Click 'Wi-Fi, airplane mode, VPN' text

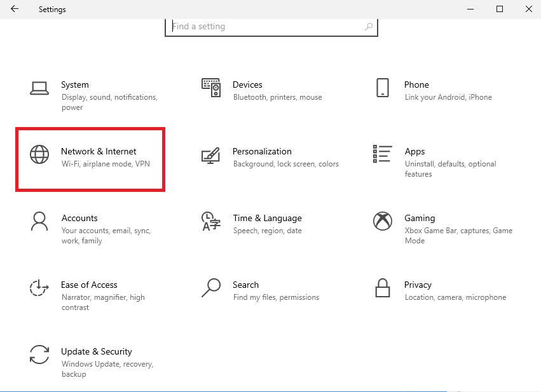tap(106, 164)
